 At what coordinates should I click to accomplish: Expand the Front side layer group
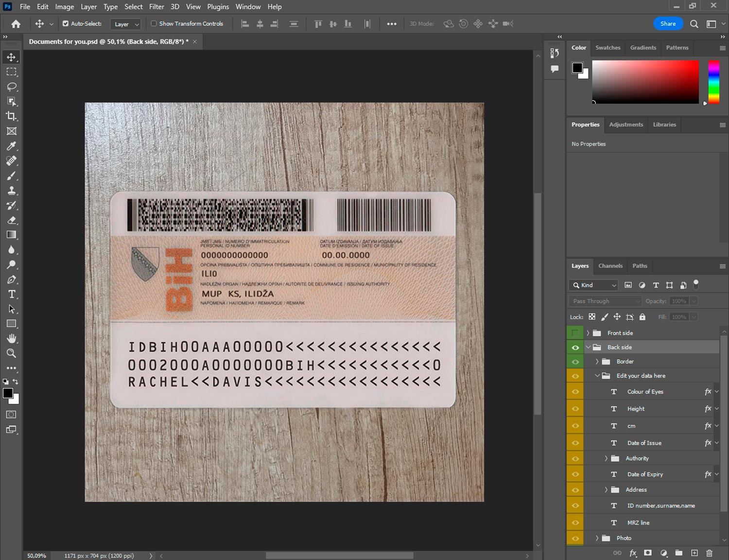point(588,333)
